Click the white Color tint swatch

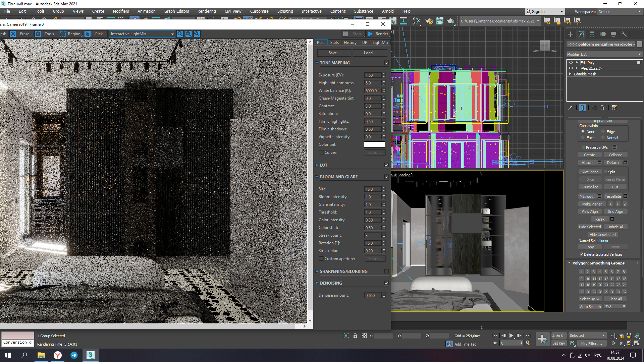pyautogui.click(x=374, y=144)
